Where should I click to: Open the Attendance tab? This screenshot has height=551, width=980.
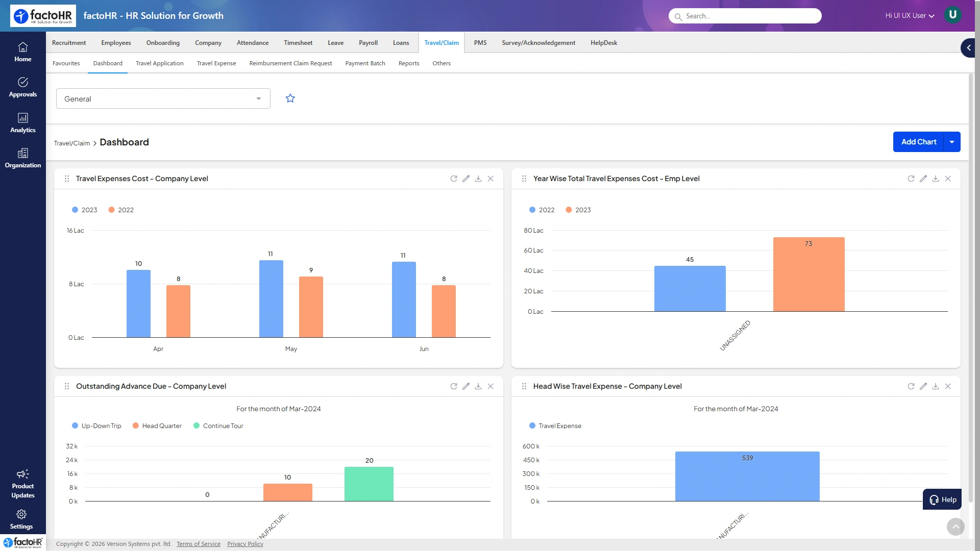click(253, 43)
